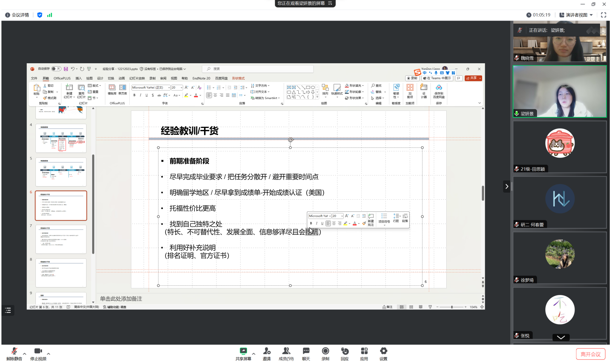Unmute microphone (解除静音) in meeting bar
This screenshot has width=611, height=364.
[14, 354]
